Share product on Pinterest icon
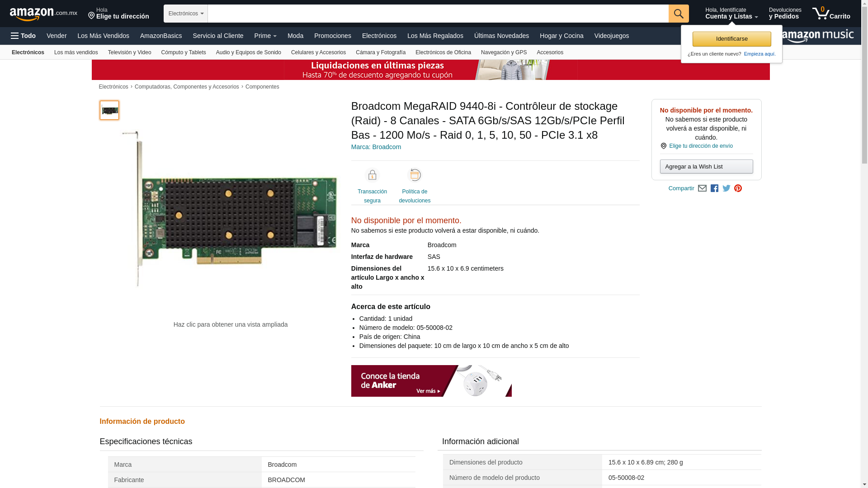Image resolution: width=868 pixels, height=488 pixels. pos(738,188)
